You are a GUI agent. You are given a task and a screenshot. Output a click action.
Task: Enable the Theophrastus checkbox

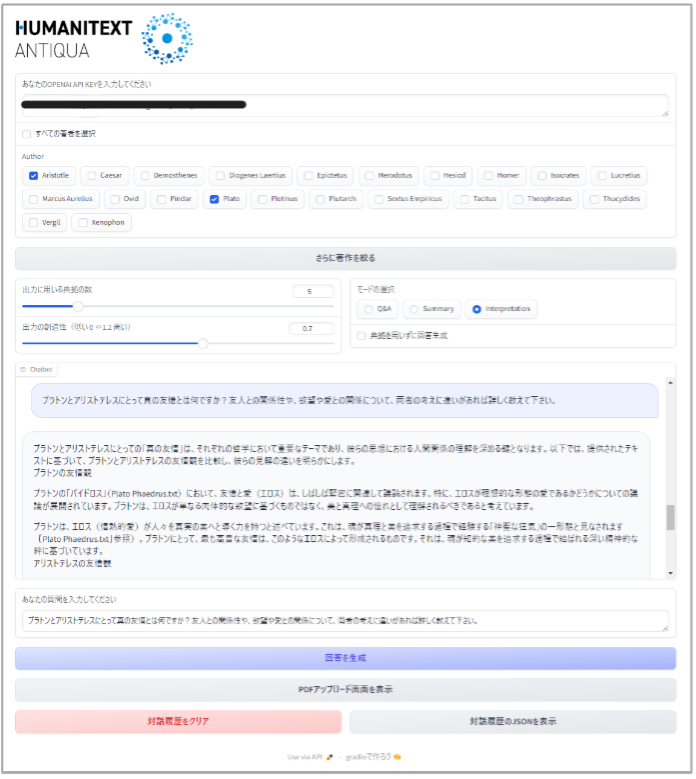coord(519,199)
